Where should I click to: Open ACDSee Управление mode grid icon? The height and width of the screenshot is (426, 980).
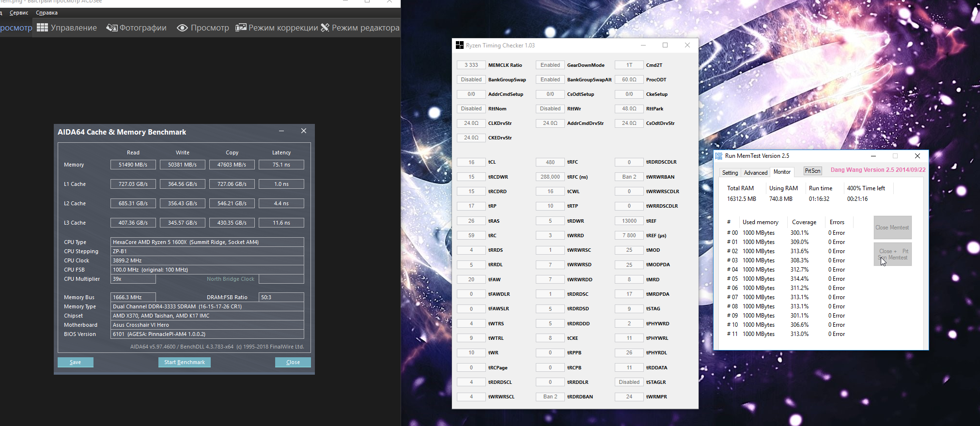pyautogui.click(x=42, y=28)
